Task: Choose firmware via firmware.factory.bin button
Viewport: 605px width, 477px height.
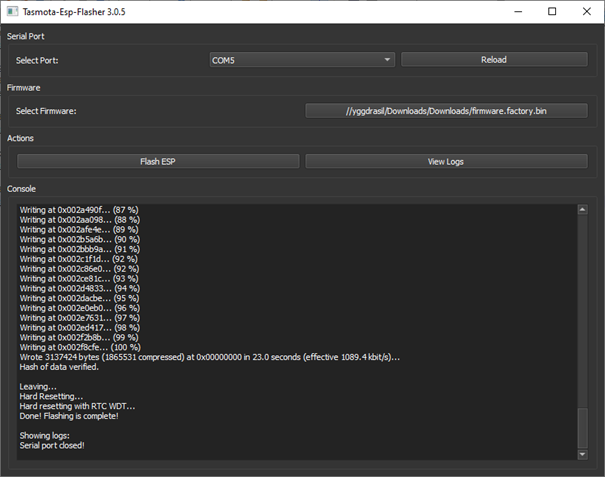Action: (446, 111)
